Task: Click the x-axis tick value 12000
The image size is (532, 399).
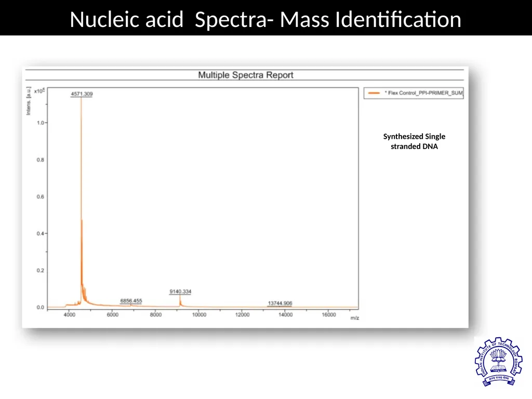Action: coord(242,315)
